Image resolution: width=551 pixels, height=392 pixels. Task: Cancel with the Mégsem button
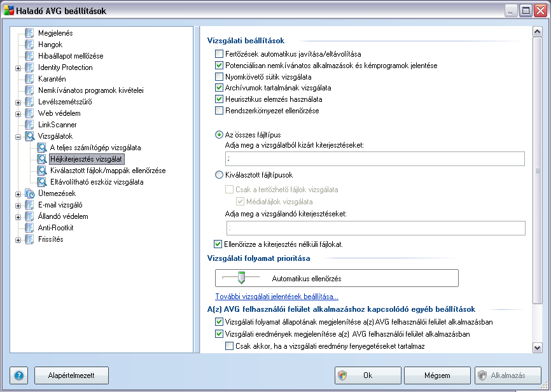coord(437,375)
